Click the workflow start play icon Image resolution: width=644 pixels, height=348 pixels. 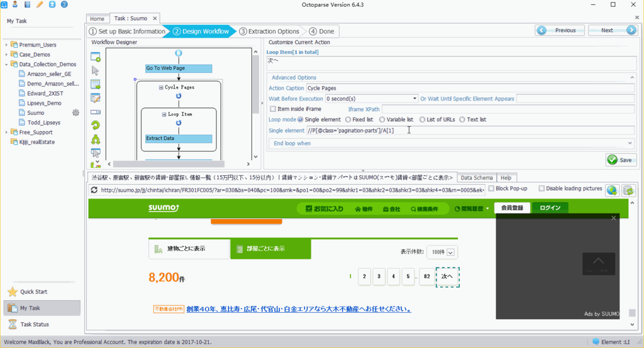178,53
